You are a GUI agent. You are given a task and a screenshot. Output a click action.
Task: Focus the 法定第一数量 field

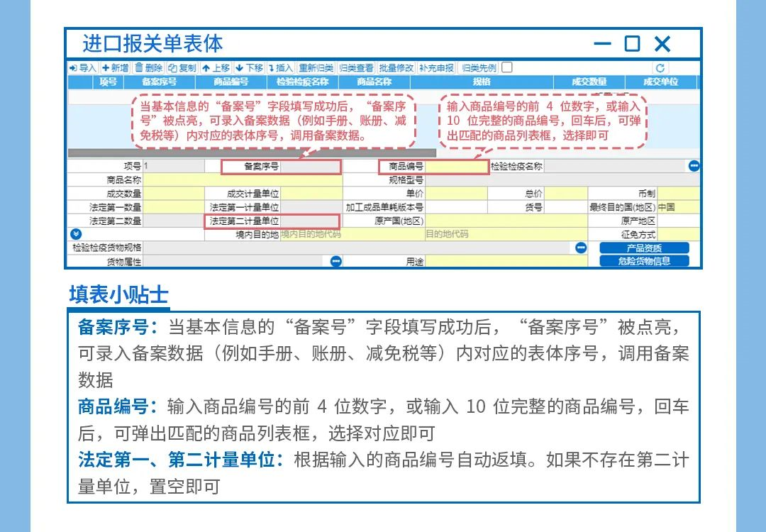(174, 207)
